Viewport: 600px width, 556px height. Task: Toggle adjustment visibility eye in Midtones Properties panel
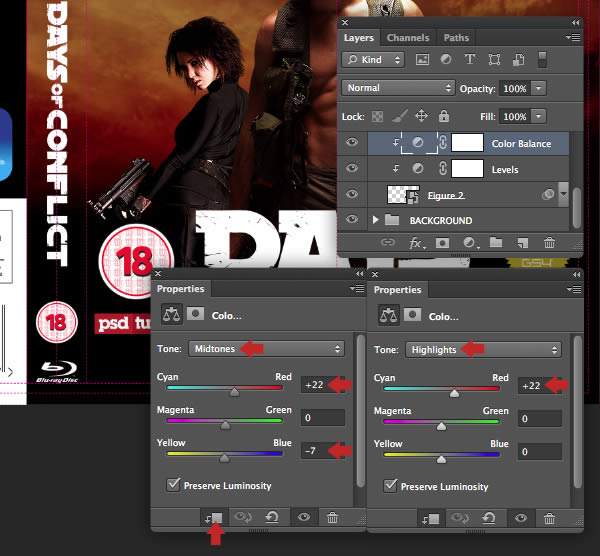click(x=304, y=517)
